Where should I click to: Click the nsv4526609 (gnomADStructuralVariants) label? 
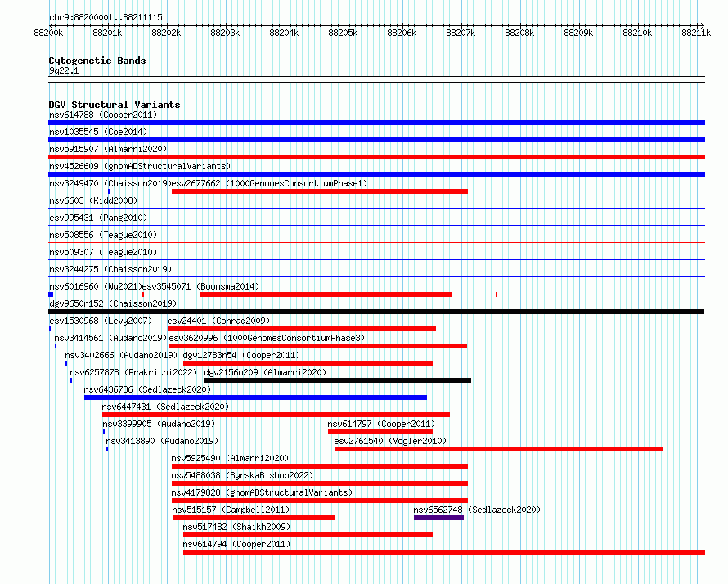(x=140, y=166)
